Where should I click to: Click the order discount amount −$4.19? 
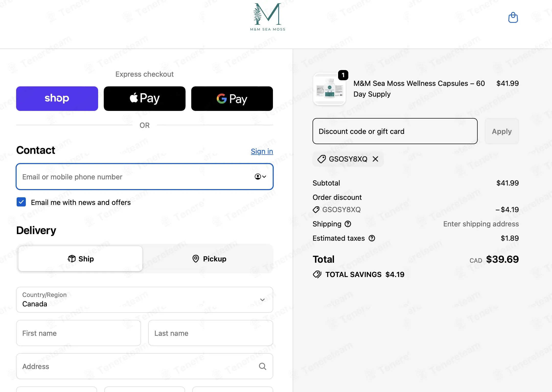507,210
